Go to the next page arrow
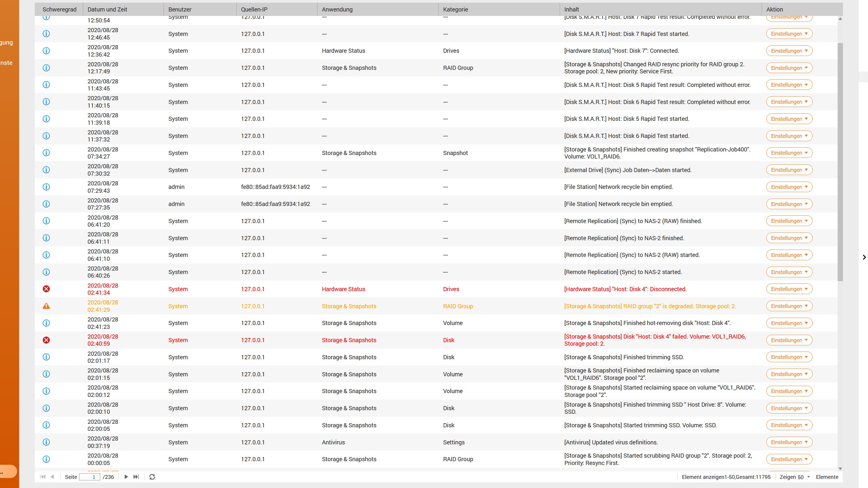868x488 pixels. click(126, 477)
